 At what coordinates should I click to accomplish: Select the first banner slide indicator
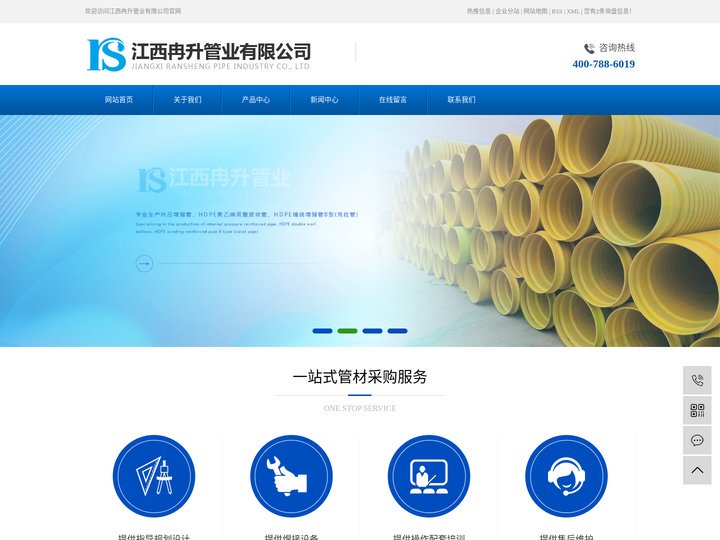click(x=322, y=331)
